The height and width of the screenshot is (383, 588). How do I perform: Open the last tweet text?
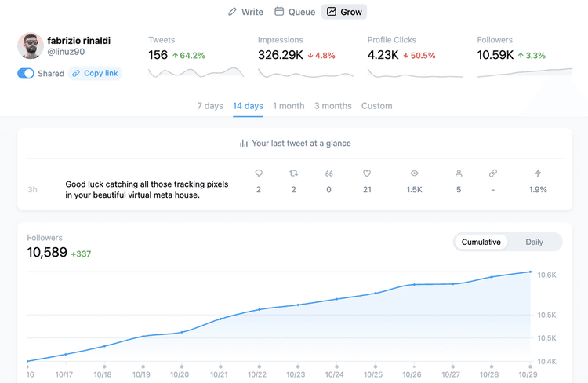tap(147, 189)
